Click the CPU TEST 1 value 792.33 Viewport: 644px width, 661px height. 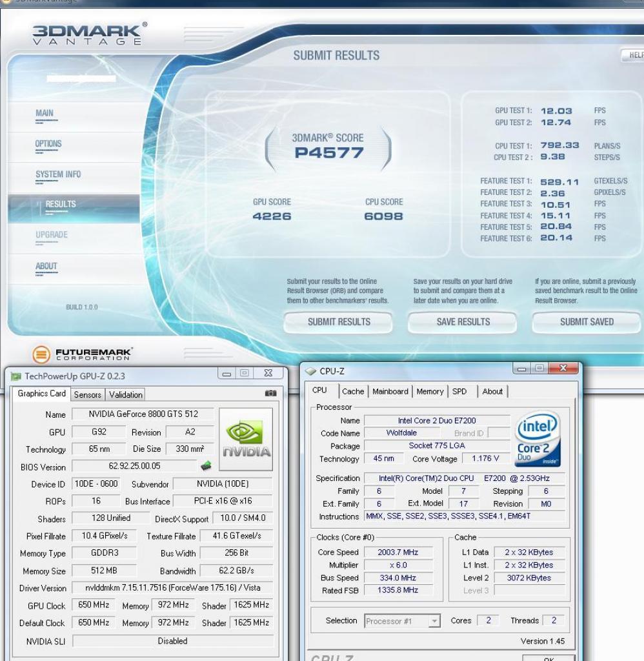pyautogui.click(x=559, y=145)
